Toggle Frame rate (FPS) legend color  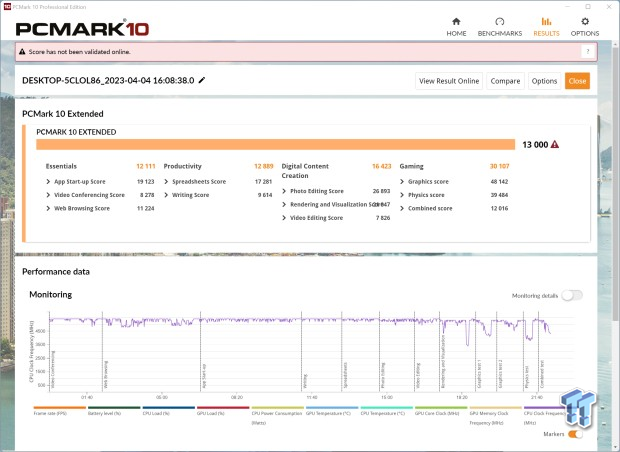[60, 407]
